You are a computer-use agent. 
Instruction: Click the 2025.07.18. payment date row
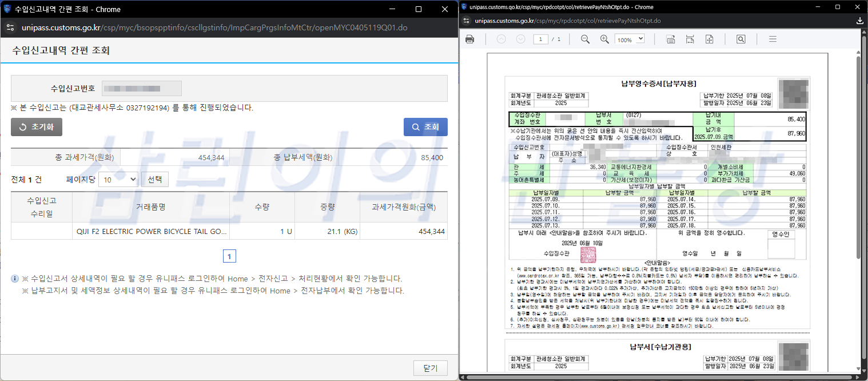pos(732,225)
